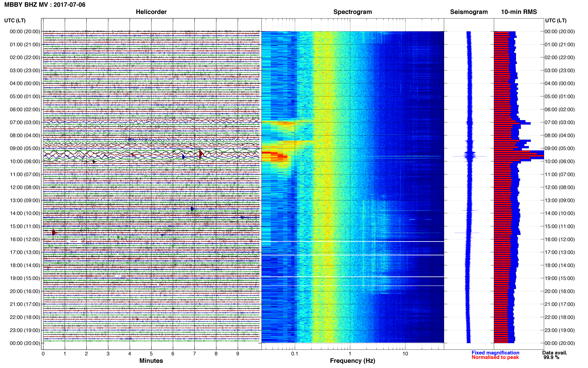Click left axis label '21:00 (17:00)'

(25, 304)
